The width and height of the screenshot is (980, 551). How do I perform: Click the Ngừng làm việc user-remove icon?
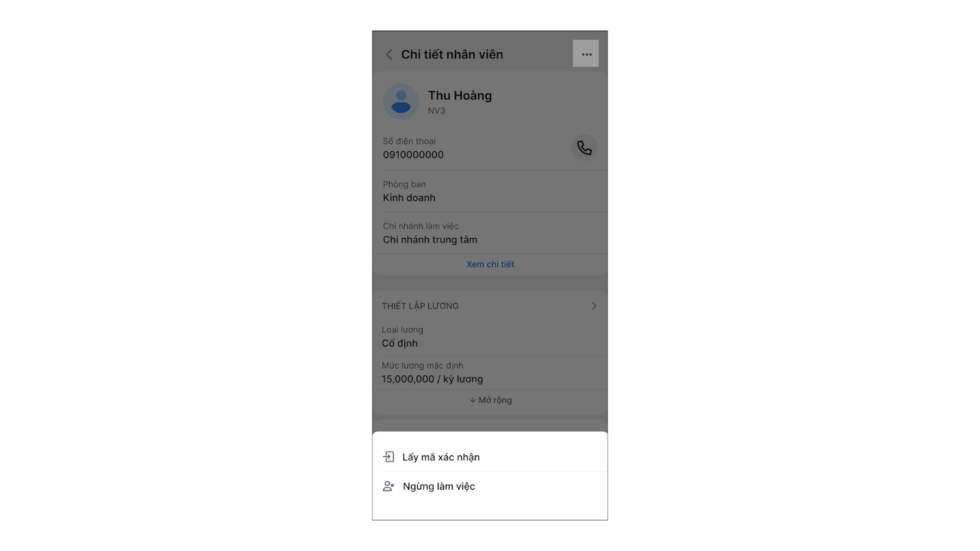tap(388, 486)
